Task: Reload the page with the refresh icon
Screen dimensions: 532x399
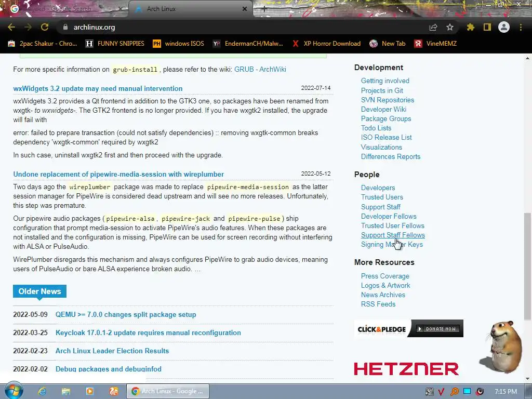Action: (x=45, y=27)
